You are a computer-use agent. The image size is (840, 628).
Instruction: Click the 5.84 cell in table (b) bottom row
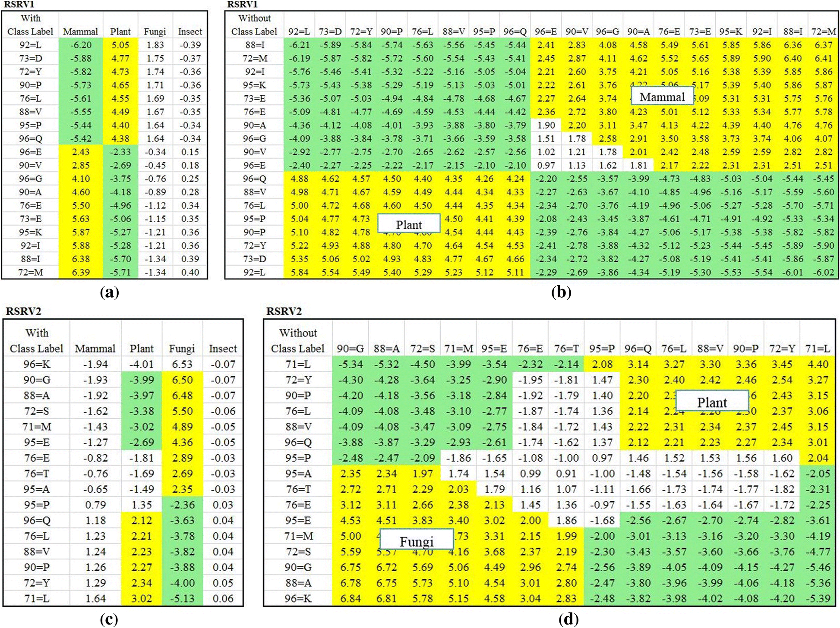(x=299, y=272)
